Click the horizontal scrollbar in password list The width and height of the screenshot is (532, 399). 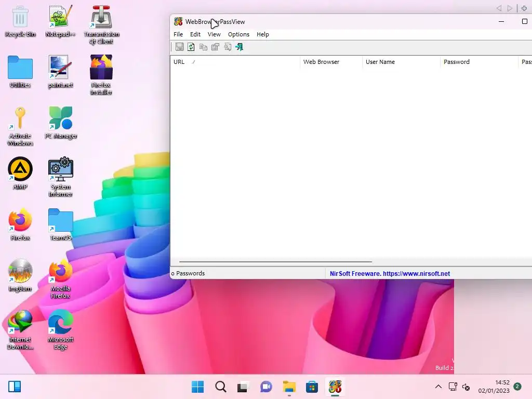(x=275, y=262)
